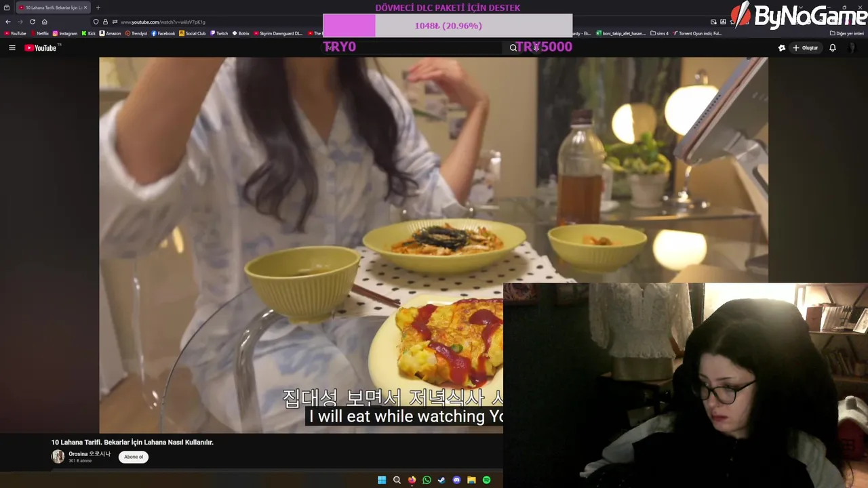
Task: Open a new browser tab with plus
Action: tap(98, 7)
